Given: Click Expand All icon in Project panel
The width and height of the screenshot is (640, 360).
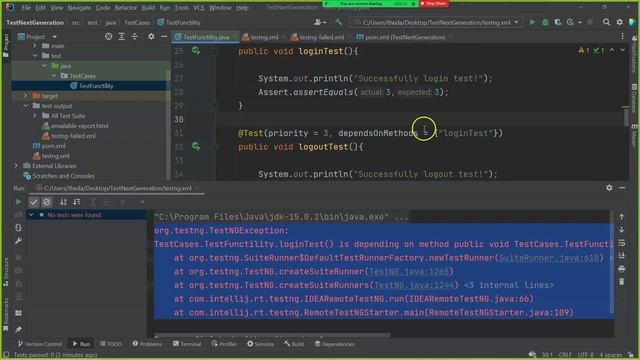Looking at the screenshot, I should tap(122, 37).
